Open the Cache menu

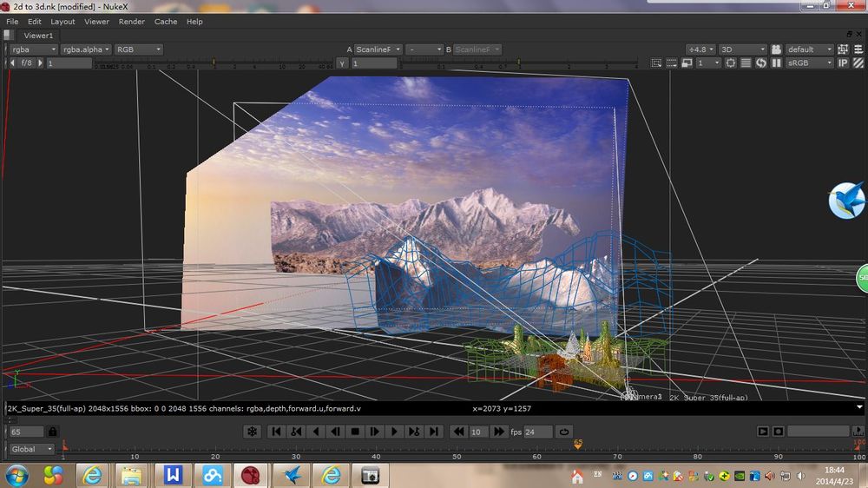[x=166, y=22]
